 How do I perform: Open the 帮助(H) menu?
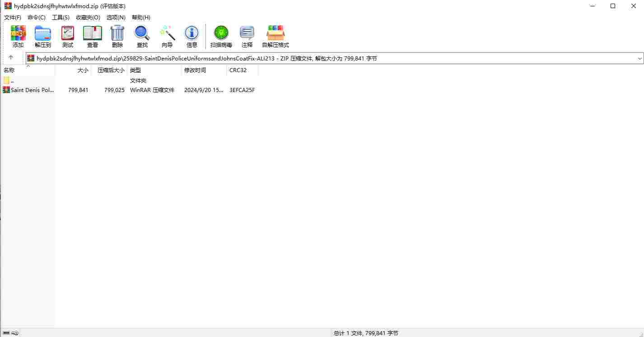141,17
